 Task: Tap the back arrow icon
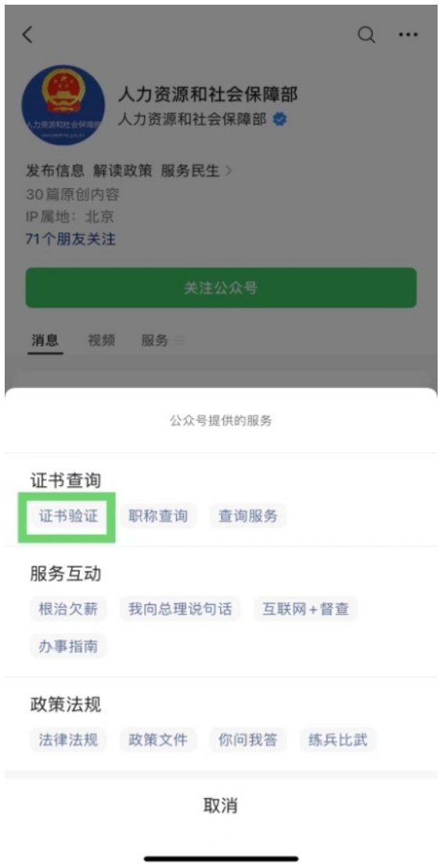(x=27, y=35)
